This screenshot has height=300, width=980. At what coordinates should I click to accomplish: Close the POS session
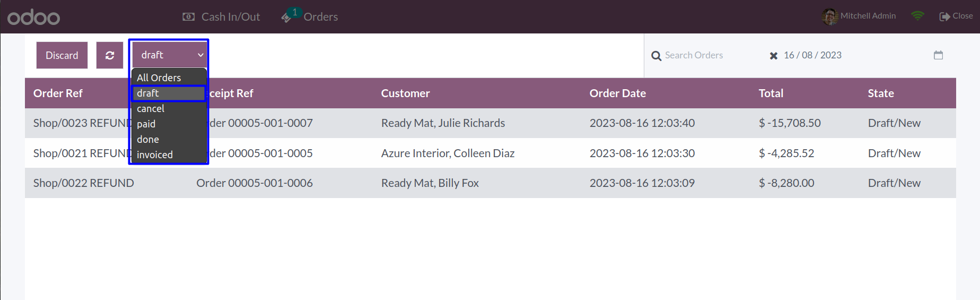coord(956,16)
